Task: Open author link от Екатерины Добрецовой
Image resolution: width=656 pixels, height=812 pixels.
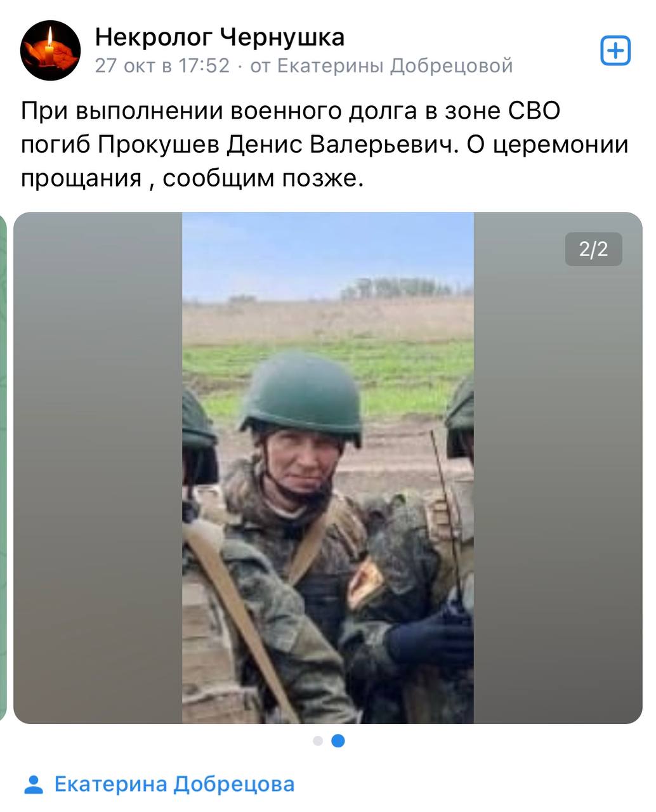Action: click(381, 65)
